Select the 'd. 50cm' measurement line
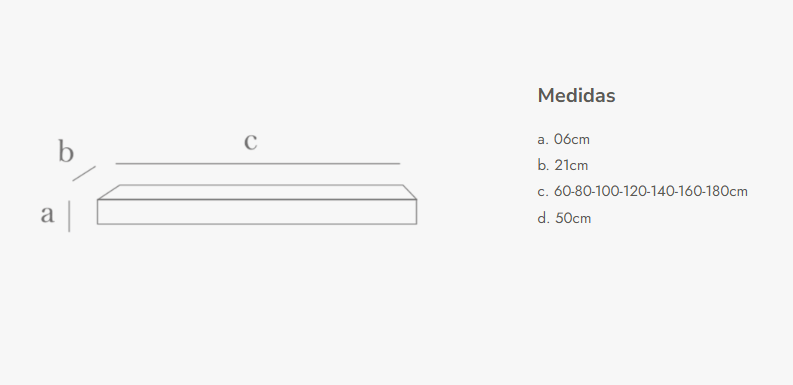 pos(564,218)
